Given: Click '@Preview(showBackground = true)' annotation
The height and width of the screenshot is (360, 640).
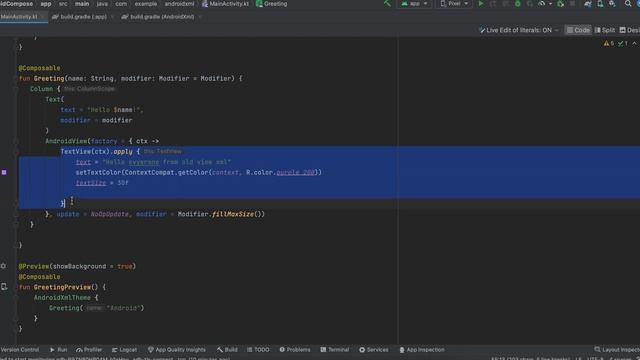Looking at the screenshot, I should 77,266.
